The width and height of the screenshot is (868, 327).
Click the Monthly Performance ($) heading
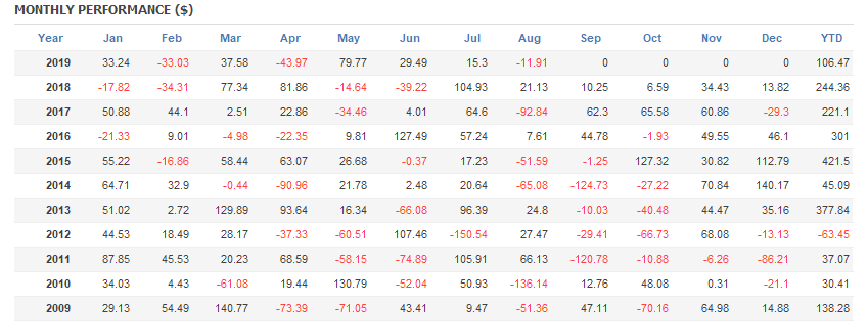(x=104, y=10)
